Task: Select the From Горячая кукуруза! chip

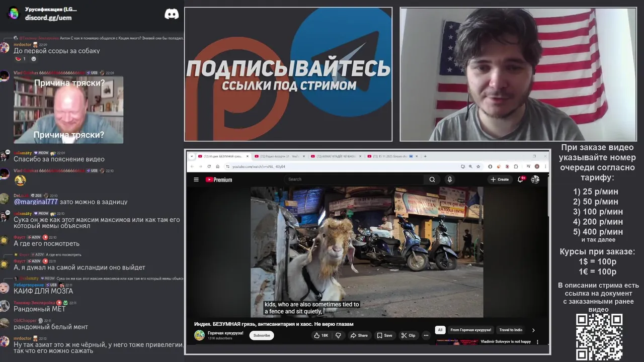Action: tap(471, 330)
